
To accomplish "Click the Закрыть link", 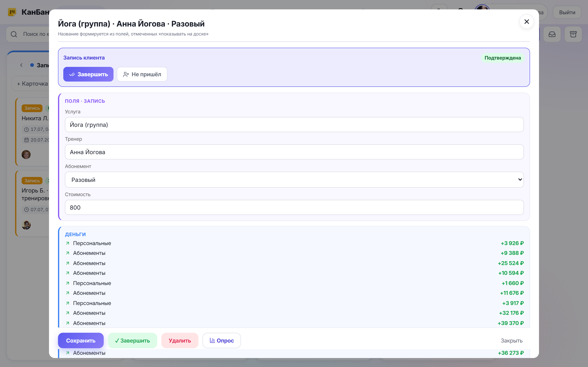I will pos(511,340).
